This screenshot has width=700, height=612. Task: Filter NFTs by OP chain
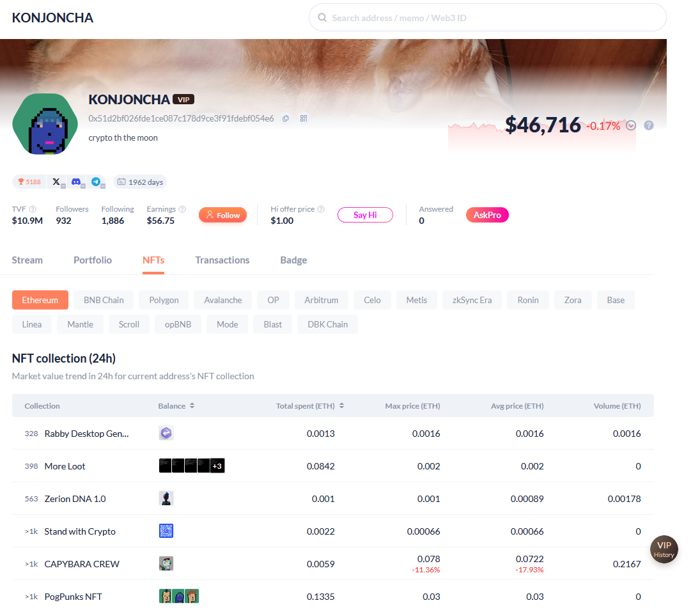coord(273,300)
